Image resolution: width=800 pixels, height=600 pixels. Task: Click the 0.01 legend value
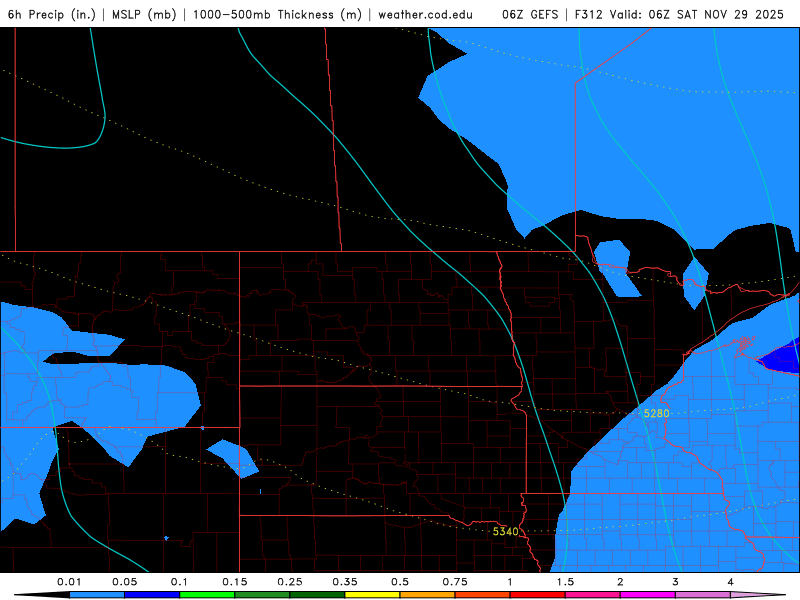69,582
